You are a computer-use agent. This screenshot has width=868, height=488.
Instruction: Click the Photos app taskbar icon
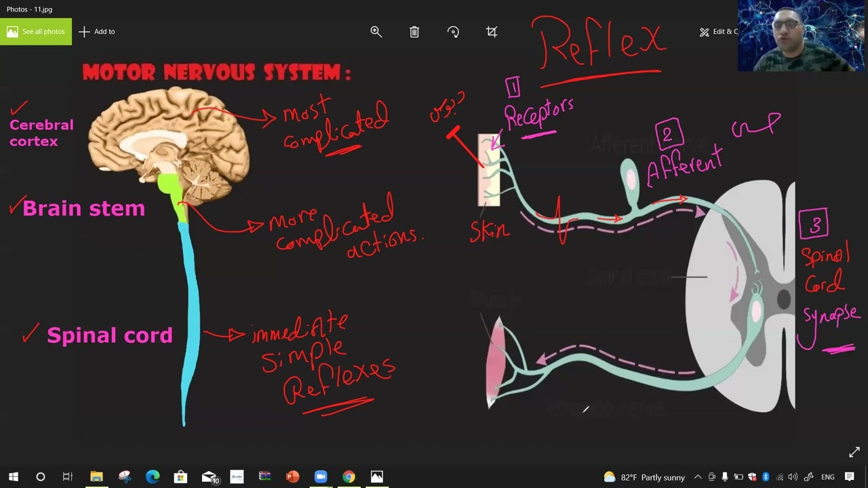(377, 477)
